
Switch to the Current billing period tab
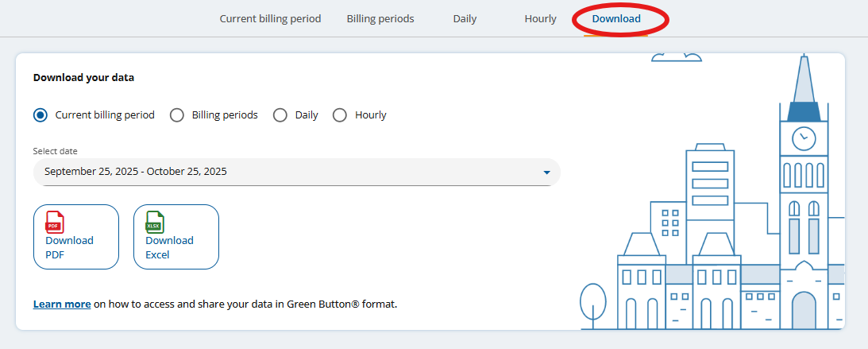[270, 19]
